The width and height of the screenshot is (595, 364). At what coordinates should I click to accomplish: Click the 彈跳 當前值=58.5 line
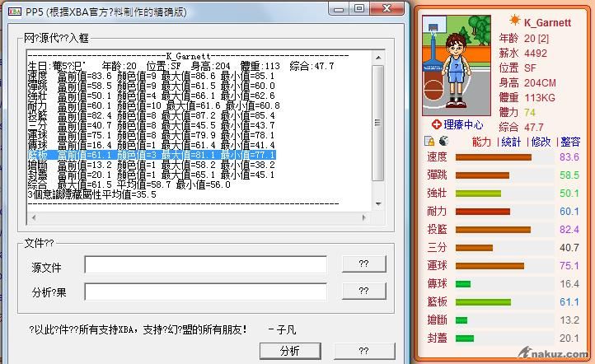click(151, 86)
